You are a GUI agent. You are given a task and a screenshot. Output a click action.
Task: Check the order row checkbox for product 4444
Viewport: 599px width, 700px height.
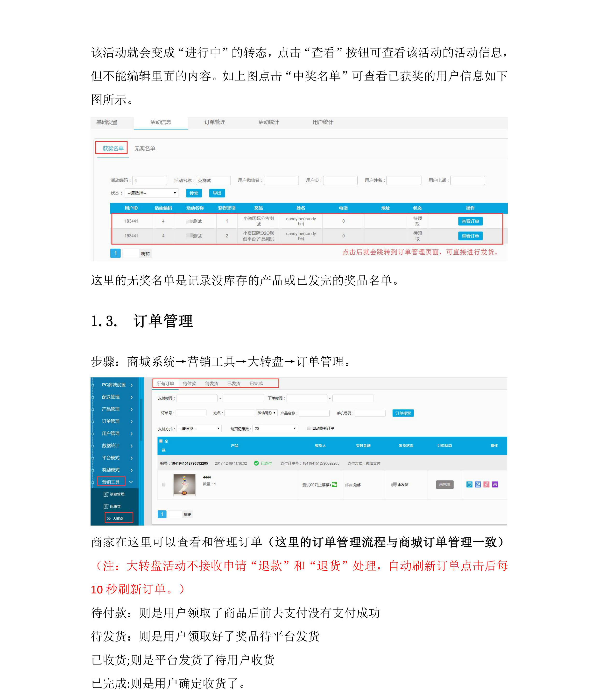pos(164,484)
